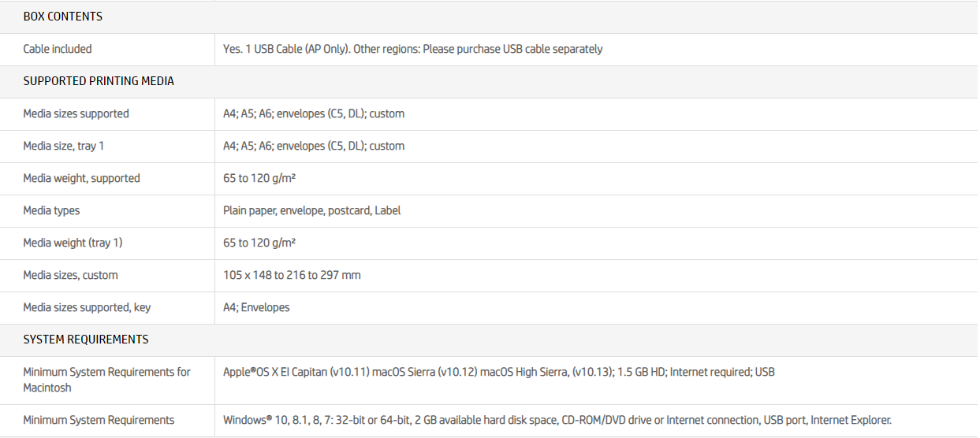Select the 'Media sizes supported' row label
Screen dimensions: 980x438
coord(76,113)
